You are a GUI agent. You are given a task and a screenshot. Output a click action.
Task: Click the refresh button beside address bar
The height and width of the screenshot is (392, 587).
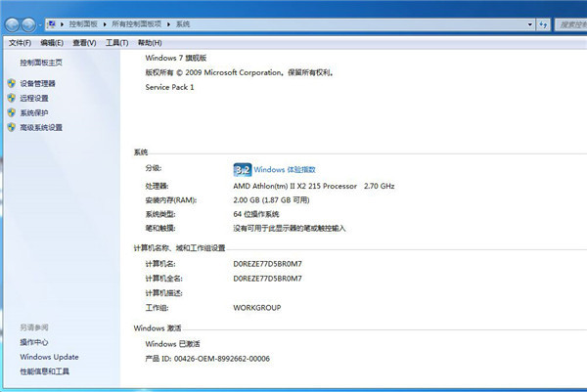543,24
